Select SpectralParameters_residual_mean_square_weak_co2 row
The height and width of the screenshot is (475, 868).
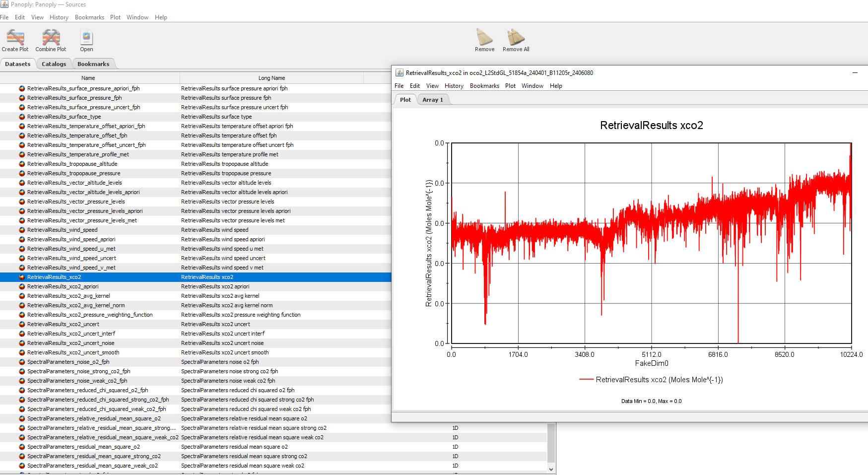pyautogui.click(x=273, y=466)
